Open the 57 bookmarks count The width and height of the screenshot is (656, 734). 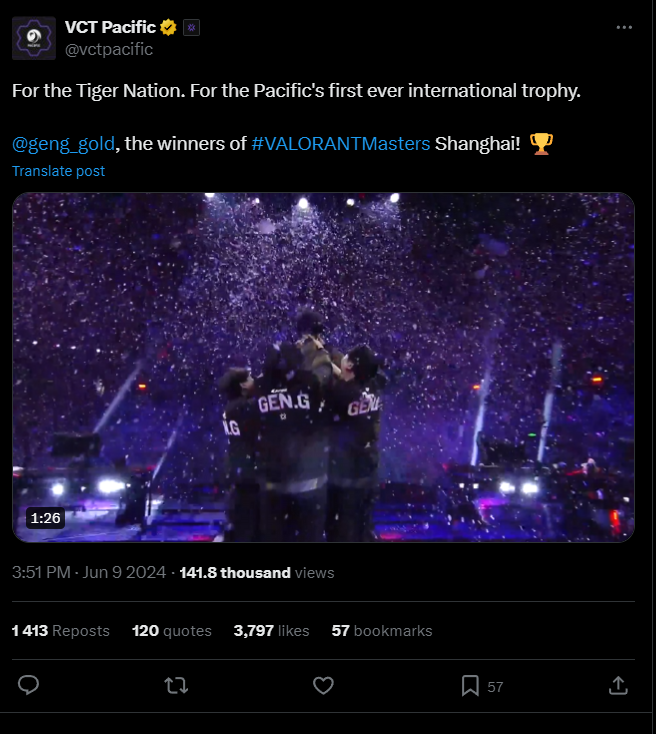(x=382, y=631)
